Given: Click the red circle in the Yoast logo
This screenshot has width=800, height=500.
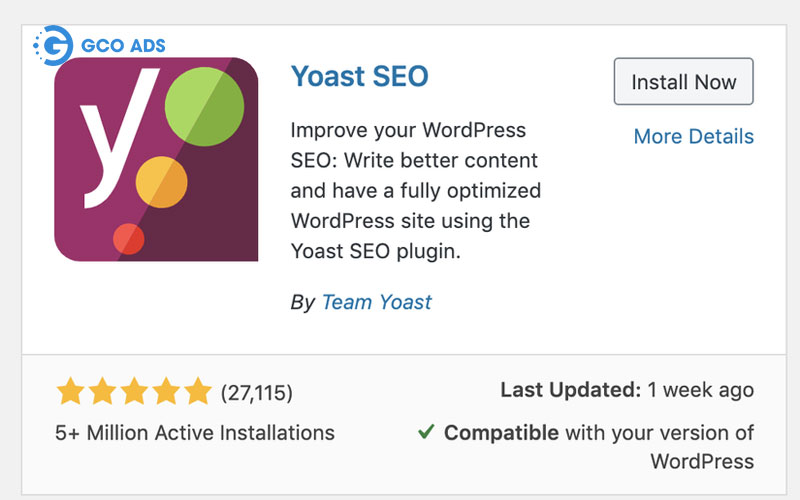Looking at the screenshot, I should pos(129,238).
